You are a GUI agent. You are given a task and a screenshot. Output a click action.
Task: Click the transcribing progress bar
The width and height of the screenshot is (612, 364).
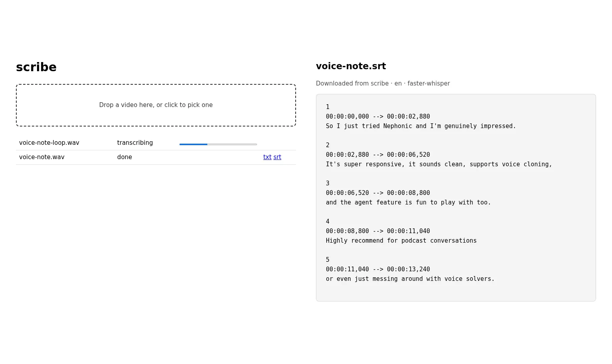(218, 144)
